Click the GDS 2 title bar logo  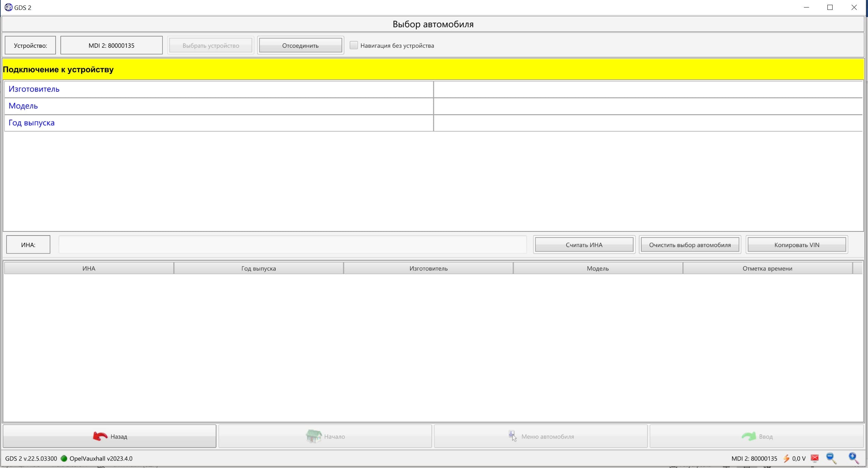pyautogui.click(x=8, y=7)
